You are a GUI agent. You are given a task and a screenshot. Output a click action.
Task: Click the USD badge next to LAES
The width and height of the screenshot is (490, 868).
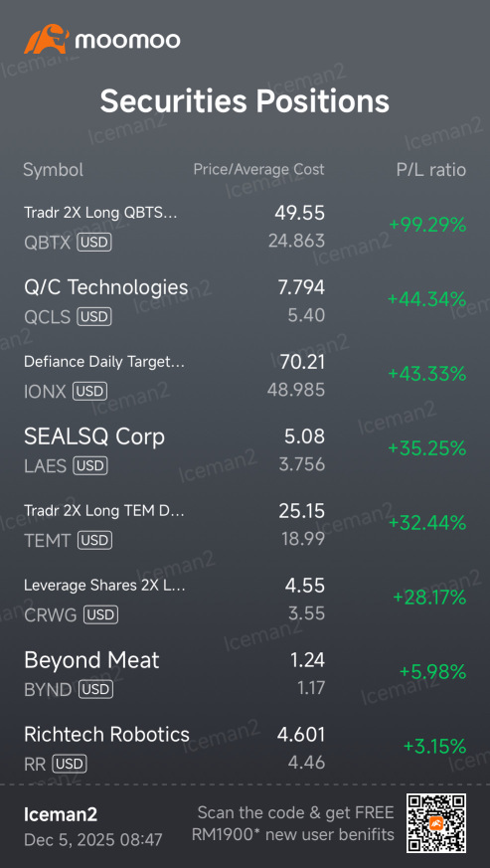[90, 466]
